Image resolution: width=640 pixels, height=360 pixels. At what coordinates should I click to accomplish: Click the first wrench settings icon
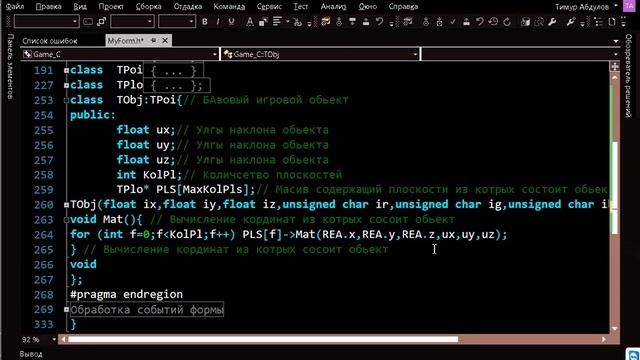552,22
